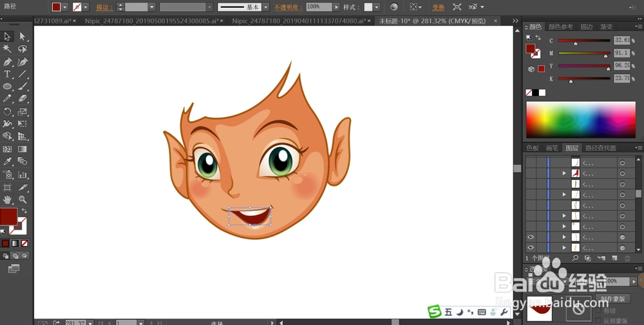Swap fill and stroke arrows in toolbox
Viewport: 644px width, 325px height.
pos(24,211)
